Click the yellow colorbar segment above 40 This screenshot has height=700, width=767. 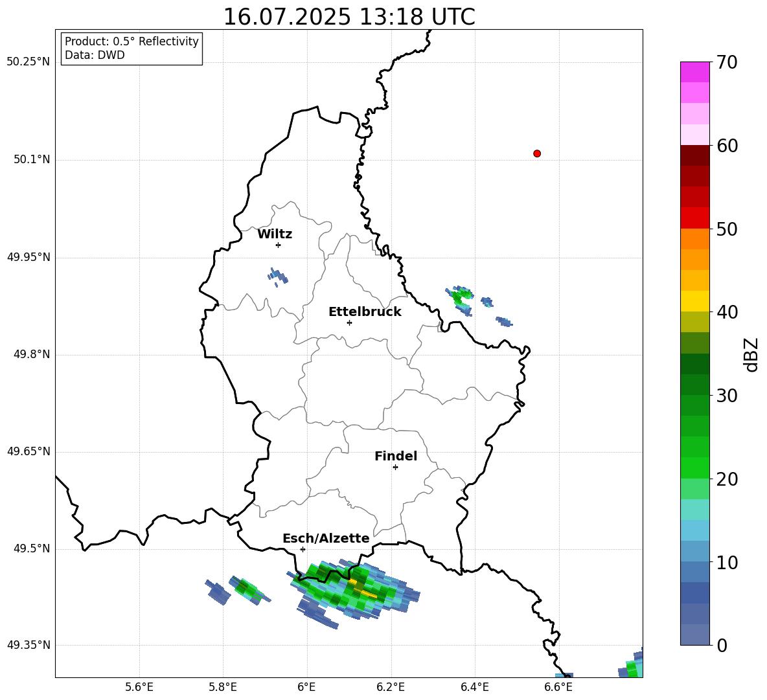click(694, 300)
